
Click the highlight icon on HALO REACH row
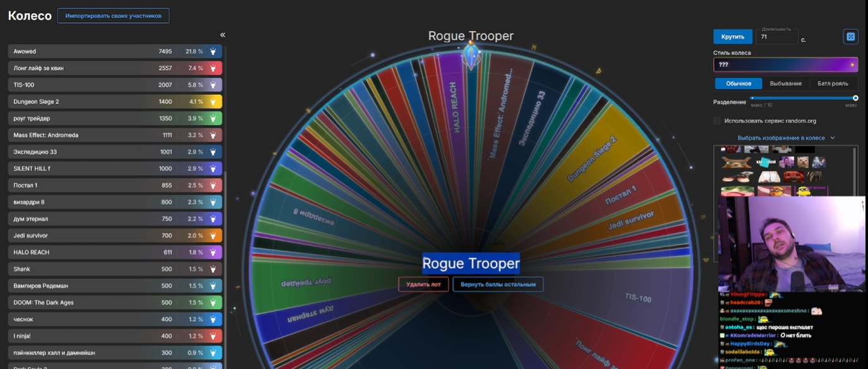click(214, 252)
